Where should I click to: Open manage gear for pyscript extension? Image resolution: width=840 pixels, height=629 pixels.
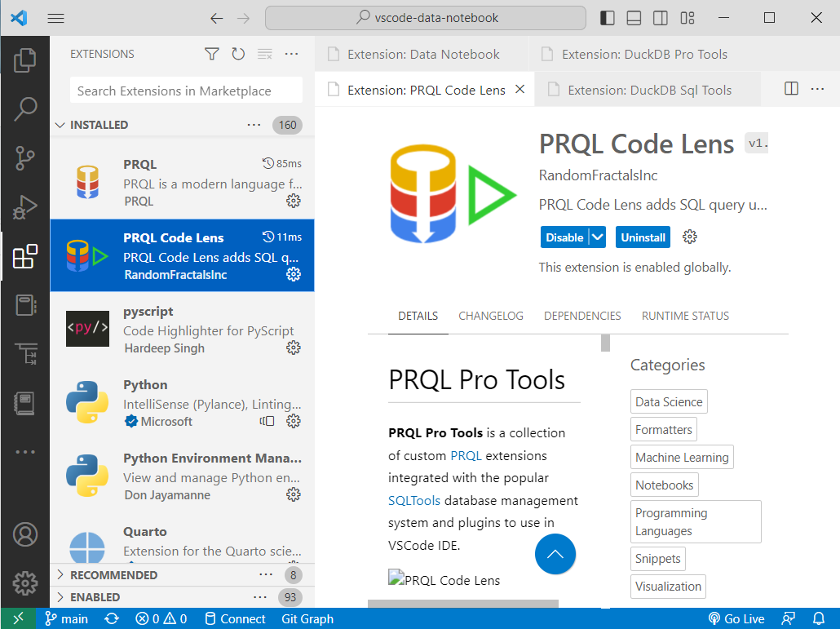click(293, 348)
